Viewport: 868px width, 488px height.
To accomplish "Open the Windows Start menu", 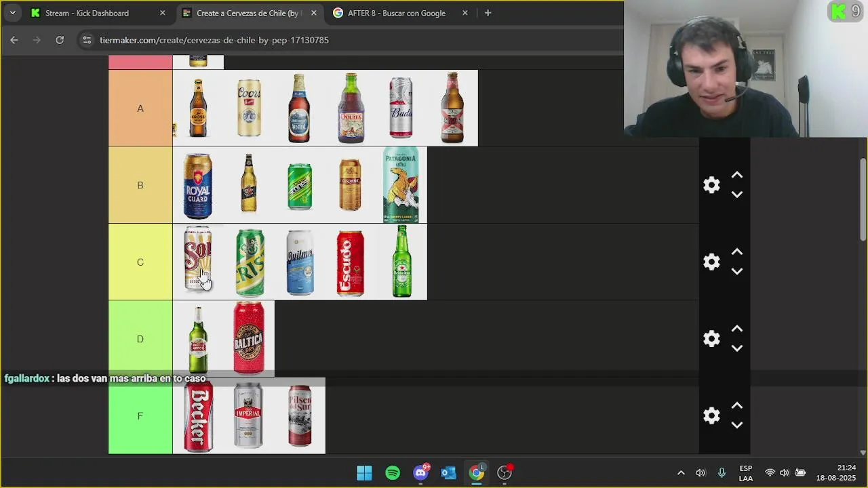I will [x=364, y=472].
